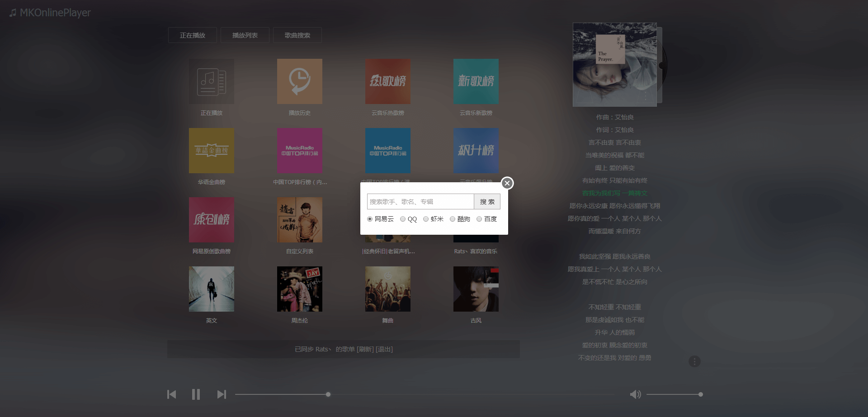Click the Rats、喜欢的音乐 playlist label
Image resolution: width=868 pixels, height=417 pixels.
476,251
